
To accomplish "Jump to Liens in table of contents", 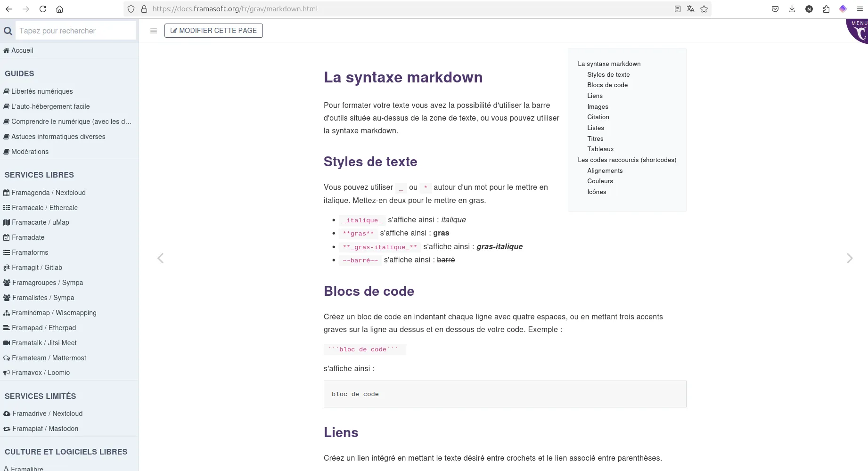I will 595,96.
